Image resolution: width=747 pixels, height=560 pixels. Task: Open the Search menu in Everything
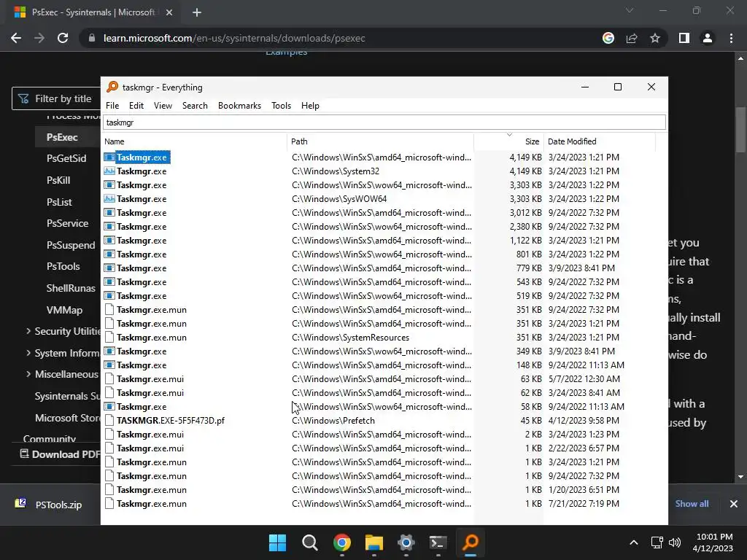[195, 106]
